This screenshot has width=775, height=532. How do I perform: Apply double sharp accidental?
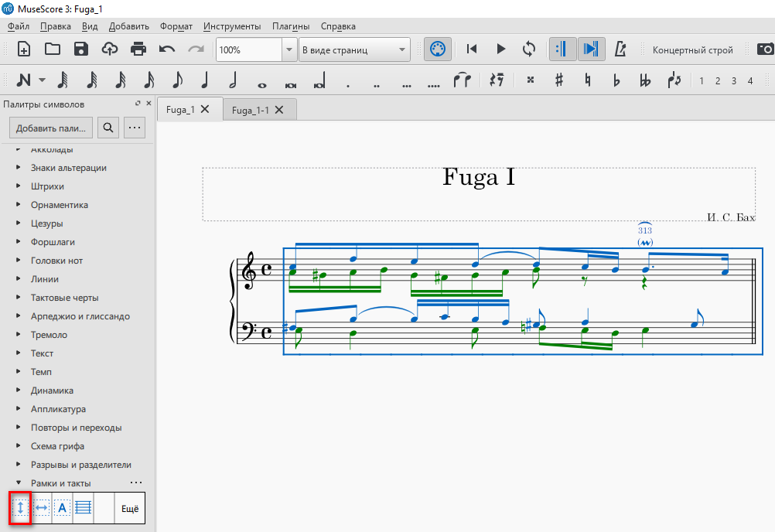pyautogui.click(x=531, y=80)
